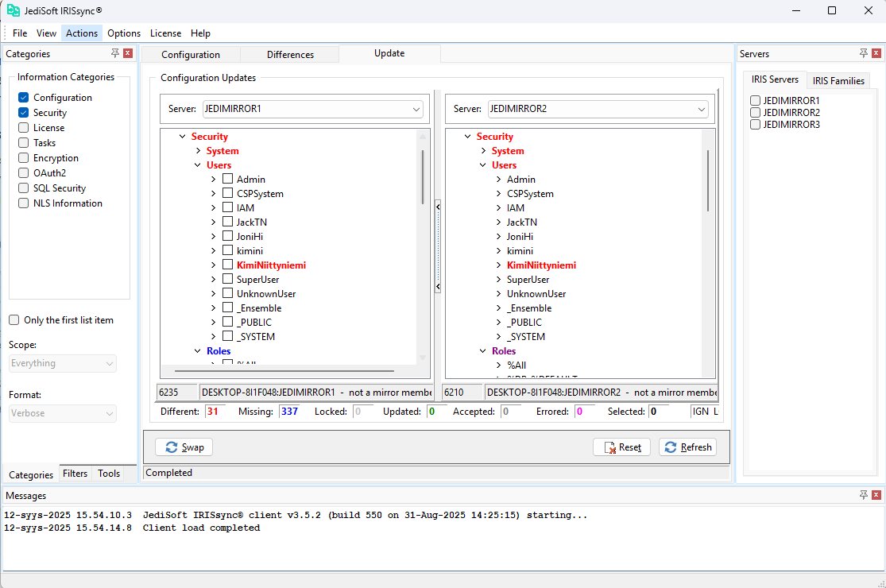
Task: Expand KimiNiittyniemi in the right tree
Action: point(498,265)
